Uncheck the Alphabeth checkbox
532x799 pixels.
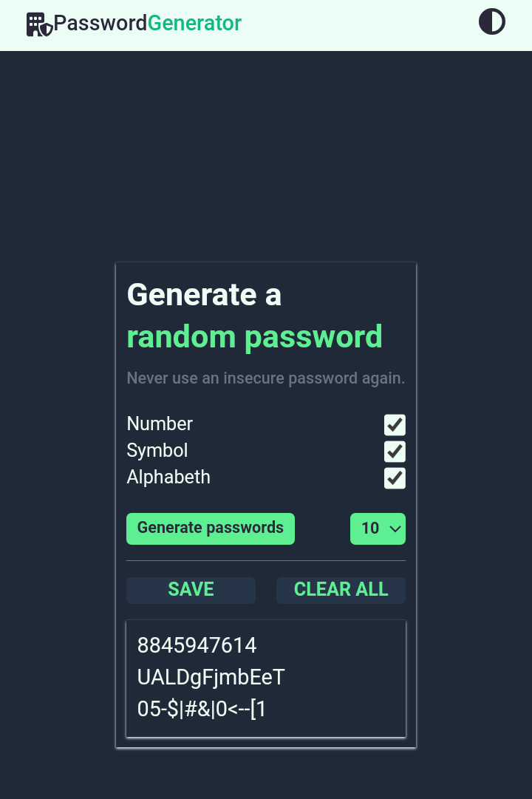(x=394, y=478)
